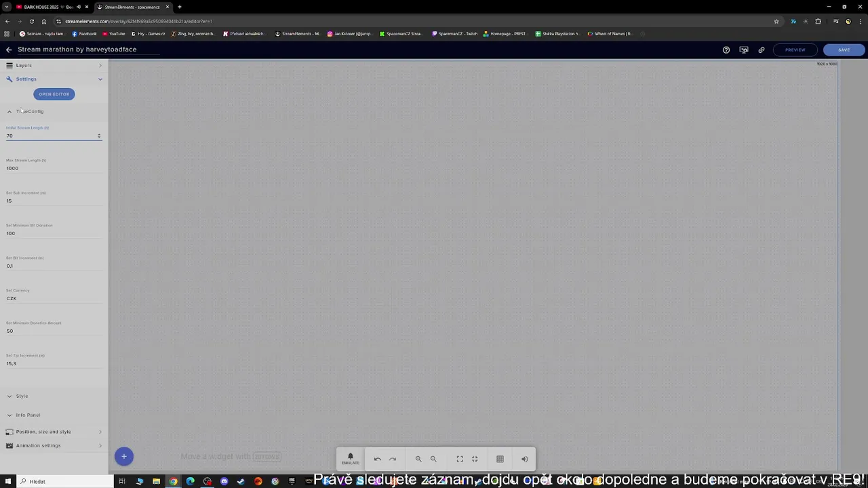Open the overlay preview monitor icon

(744, 49)
